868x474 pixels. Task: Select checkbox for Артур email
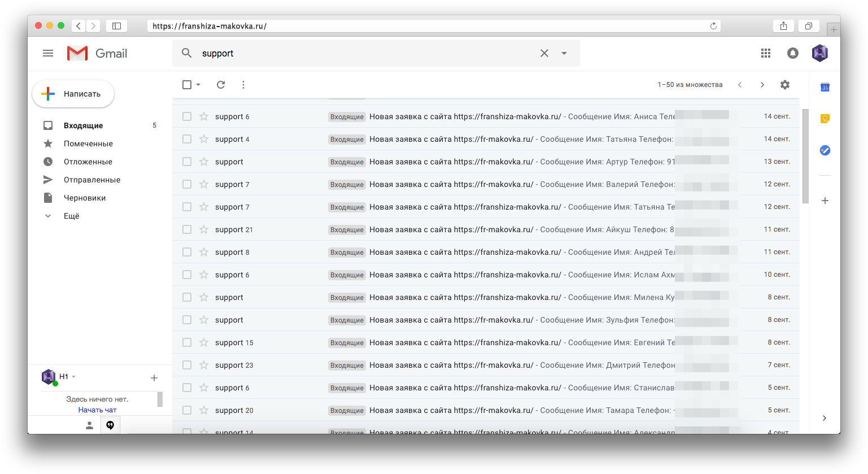pos(187,162)
